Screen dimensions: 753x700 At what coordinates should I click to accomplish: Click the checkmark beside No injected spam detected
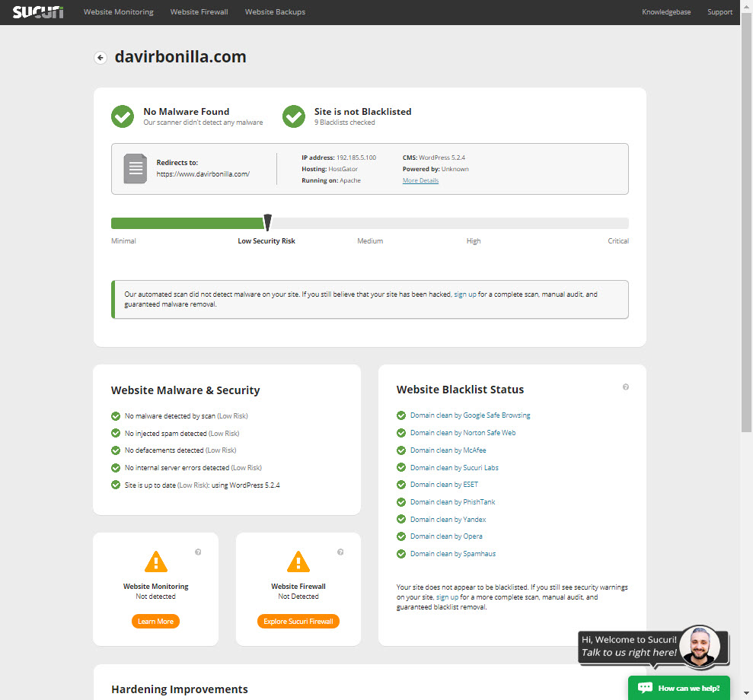[116, 433]
